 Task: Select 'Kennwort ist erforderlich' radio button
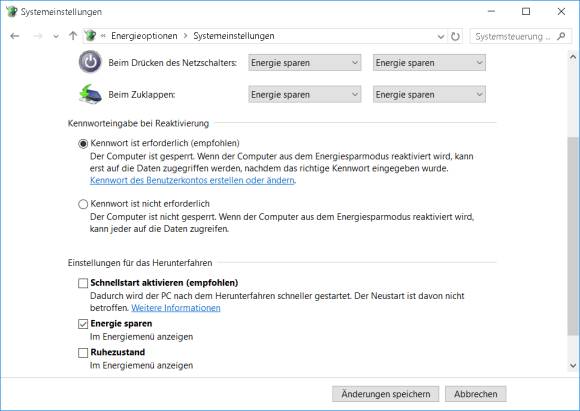(83, 144)
